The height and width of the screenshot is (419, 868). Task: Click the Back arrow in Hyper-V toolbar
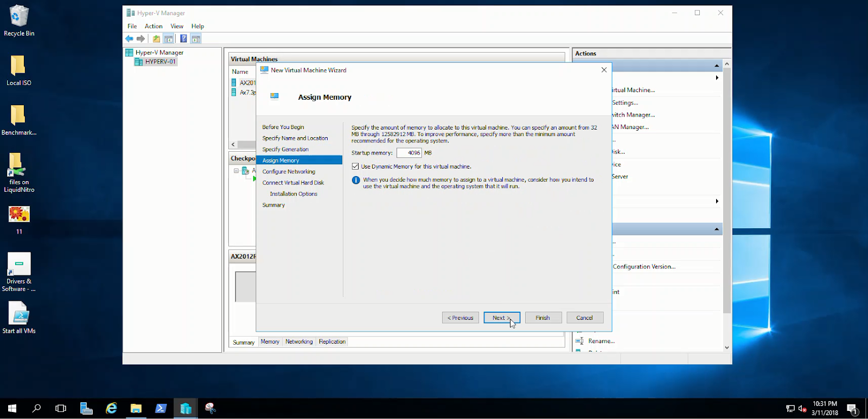point(129,38)
